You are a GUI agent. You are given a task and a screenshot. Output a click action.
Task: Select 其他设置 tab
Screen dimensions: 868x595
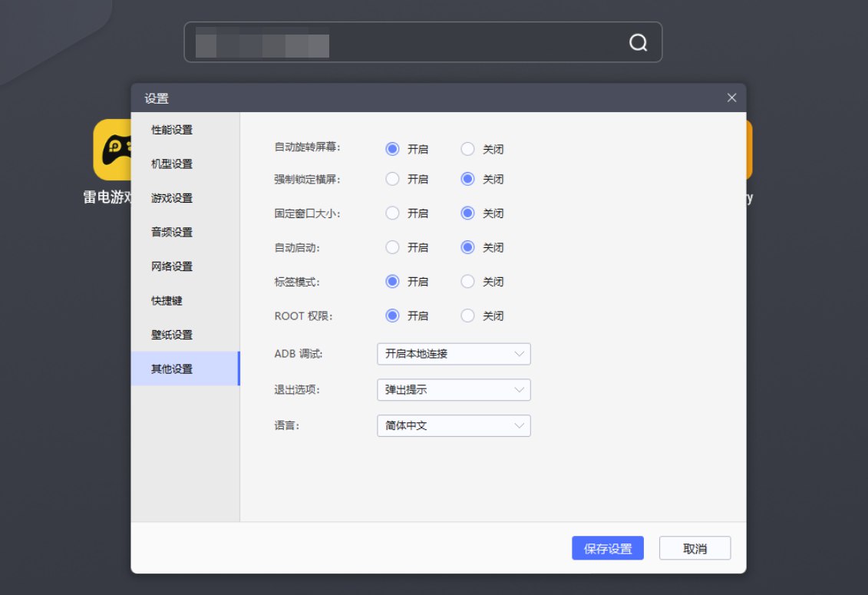(x=186, y=369)
